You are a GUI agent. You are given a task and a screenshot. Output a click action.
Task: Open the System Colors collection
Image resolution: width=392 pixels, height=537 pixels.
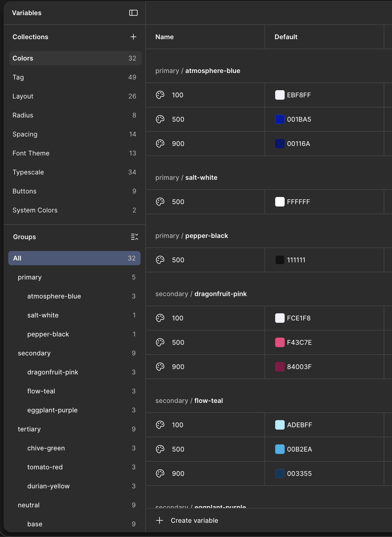click(75, 210)
